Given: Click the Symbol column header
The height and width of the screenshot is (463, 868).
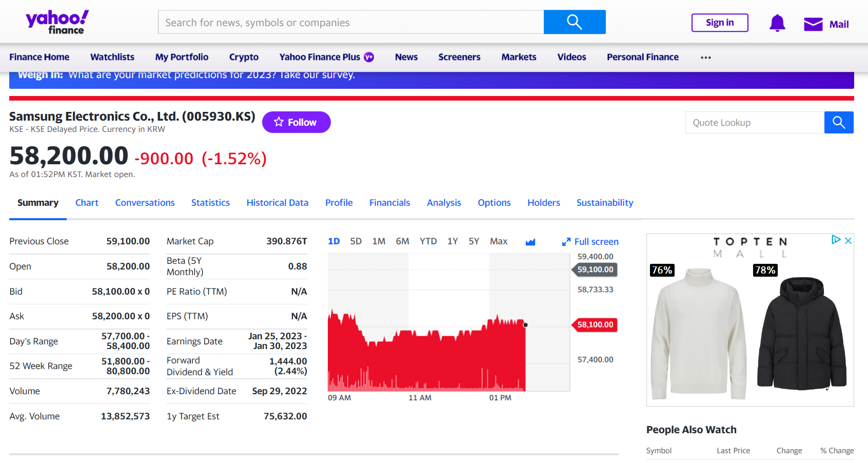Looking at the screenshot, I should [x=659, y=451].
